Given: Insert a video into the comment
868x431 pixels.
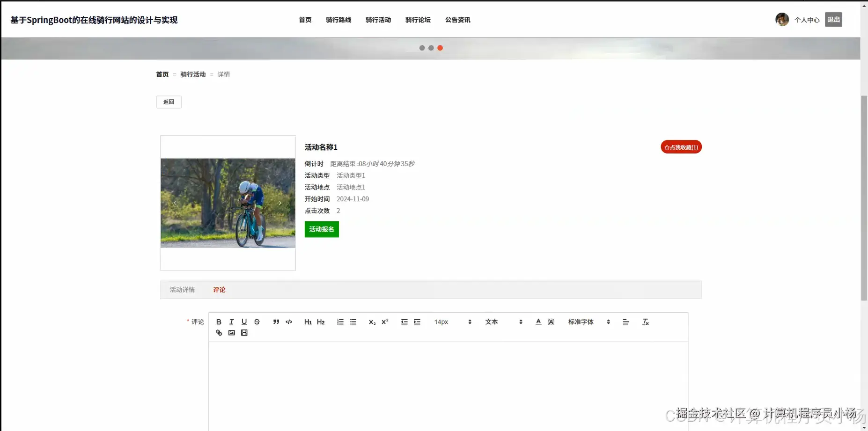Looking at the screenshot, I should 244,333.
